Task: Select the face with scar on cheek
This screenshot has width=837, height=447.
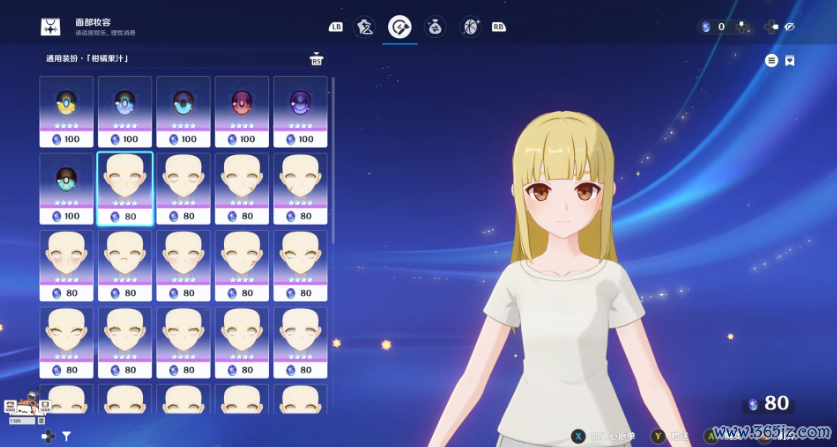Action: (x=241, y=183)
